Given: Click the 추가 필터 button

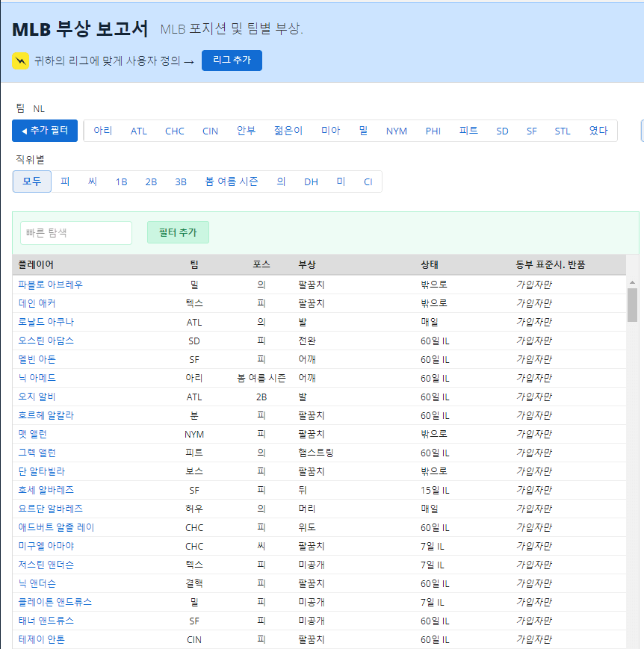Looking at the screenshot, I should click(x=45, y=131).
